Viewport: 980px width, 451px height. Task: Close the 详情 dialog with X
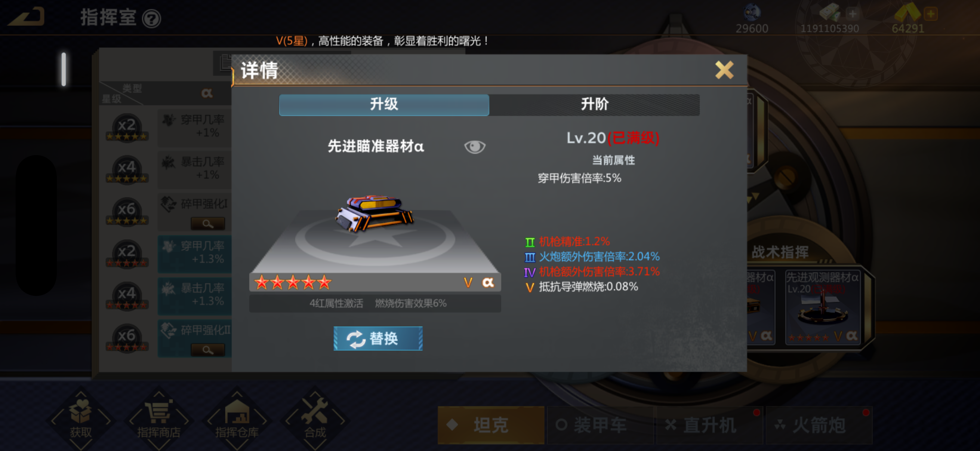tap(724, 70)
